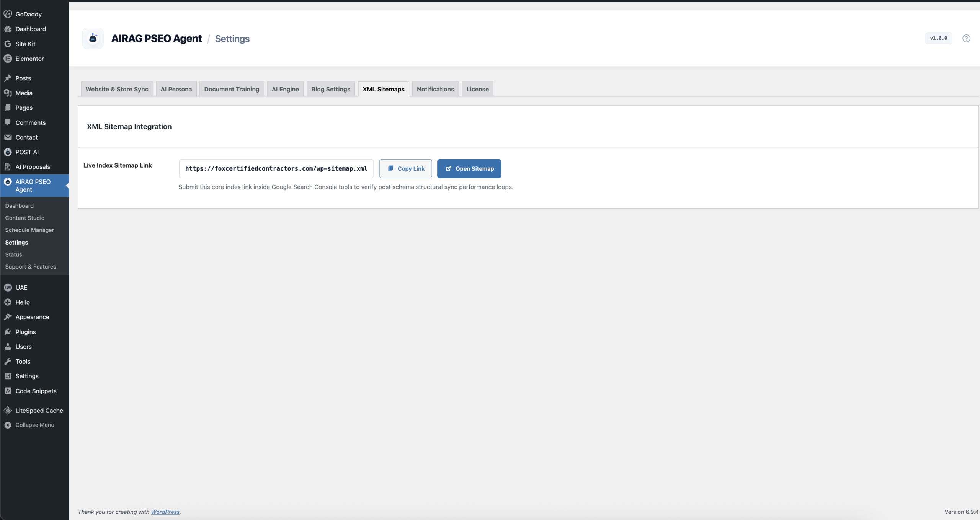Image resolution: width=980 pixels, height=520 pixels.
Task: Click the Contact envelope icon
Action: click(x=8, y=137)
